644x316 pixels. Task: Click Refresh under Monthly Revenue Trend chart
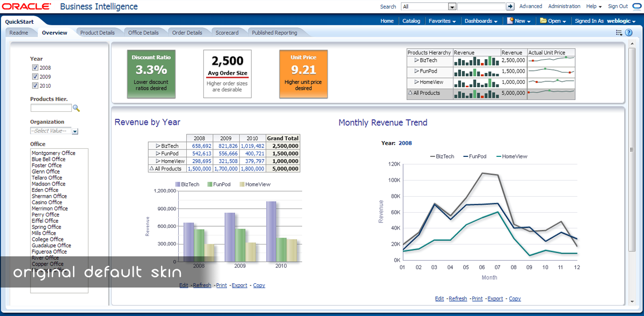458,298
